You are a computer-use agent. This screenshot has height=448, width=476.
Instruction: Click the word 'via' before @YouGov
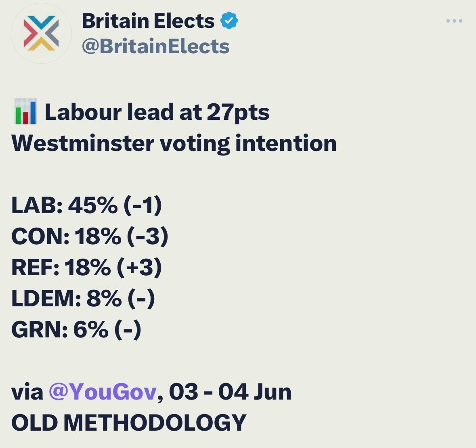click(x=27, y=391)
